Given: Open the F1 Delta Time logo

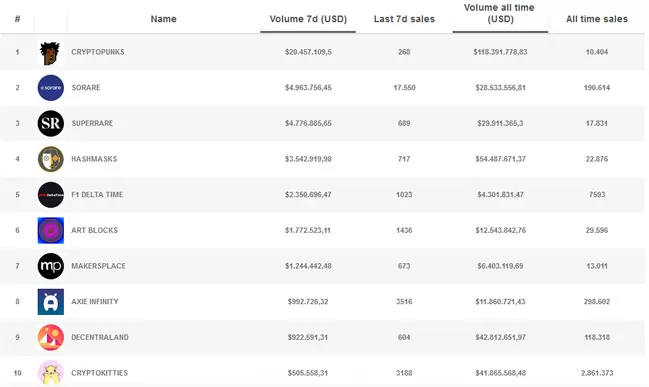Looking at the screenshot, I should pyautogui.click(x=50, y=195).
